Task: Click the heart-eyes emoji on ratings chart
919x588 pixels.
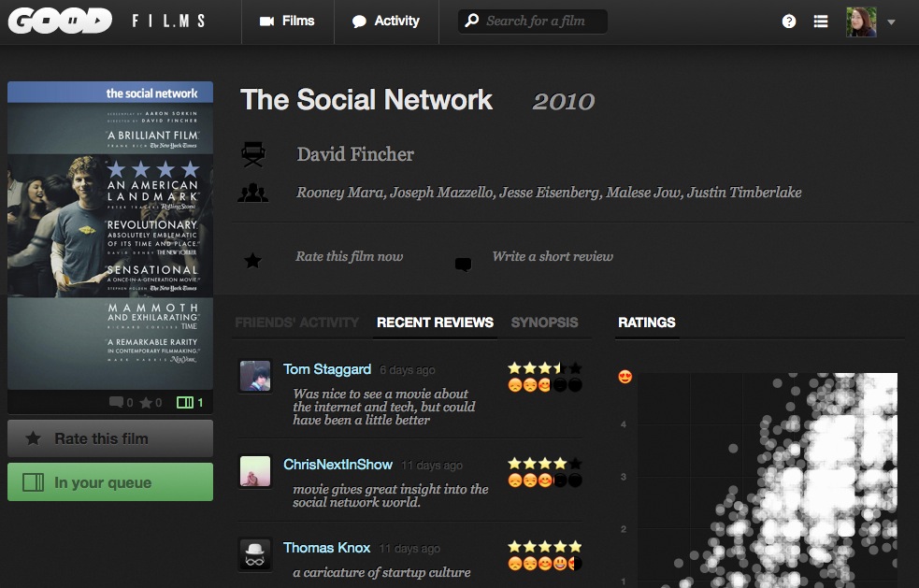Action: coord(625,377)
